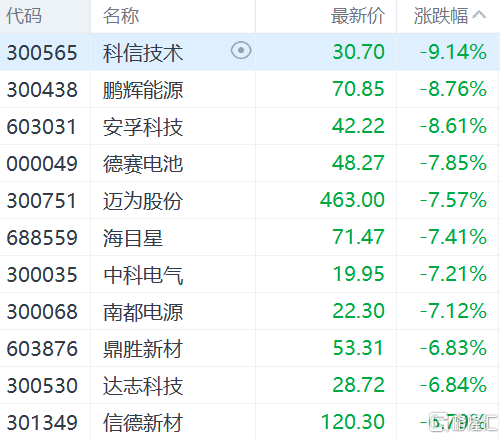Click change value -6.83%
The height and width of the screenshot is (439, 504).
click(453, 348)
